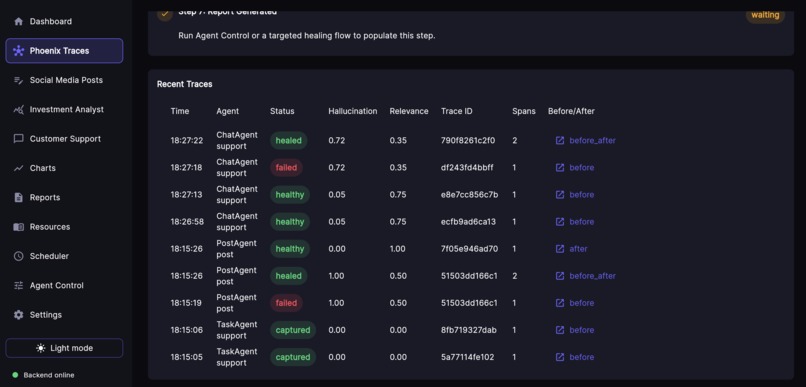Click the green Backend online status dot
Viewport: 806px width, 387px height.
click(x=15, y=375)
